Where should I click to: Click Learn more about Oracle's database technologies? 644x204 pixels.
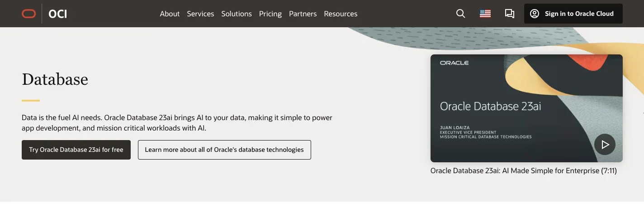click(x=224, y=150)
